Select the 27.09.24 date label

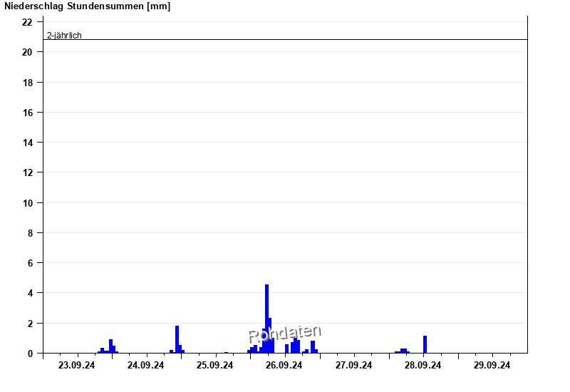click(354, 366)
